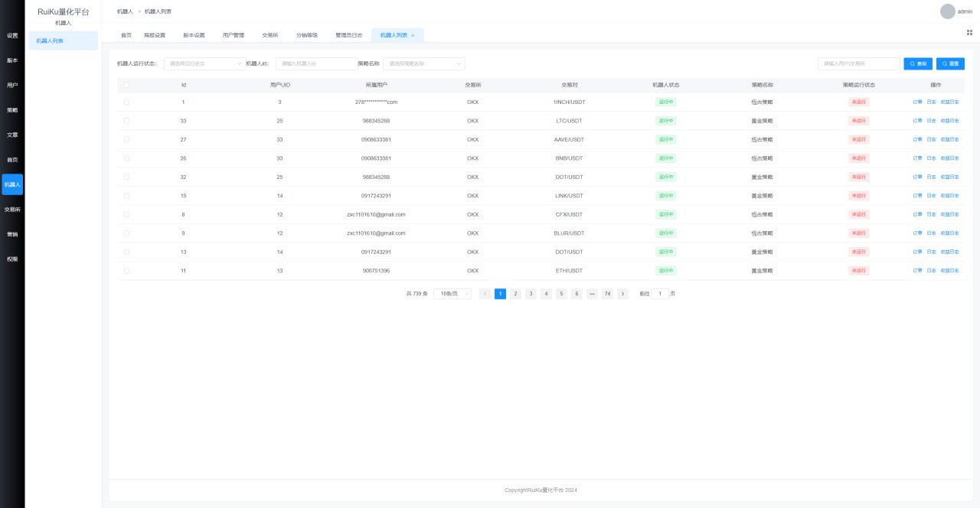
Task: Select 营销 in the left navigation
Action: pyautogui.click(x=11, y=233)
